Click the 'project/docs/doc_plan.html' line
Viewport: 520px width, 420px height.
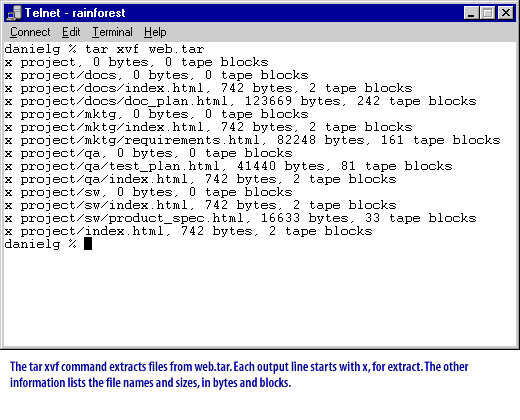pyautogui.click(x=240, y=101)
